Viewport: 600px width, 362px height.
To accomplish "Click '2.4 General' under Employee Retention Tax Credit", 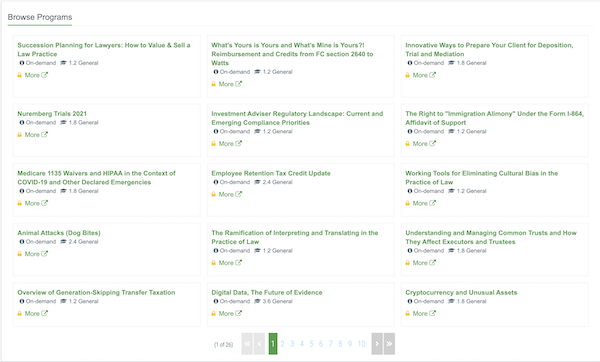I will click(277, 182).
